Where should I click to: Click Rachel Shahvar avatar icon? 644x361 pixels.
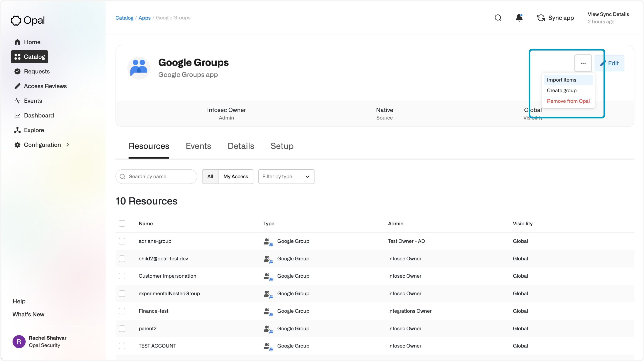[x=19, y=342]
